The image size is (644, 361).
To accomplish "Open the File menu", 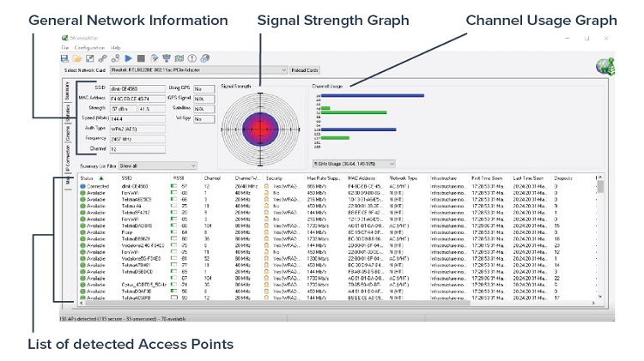I will pyautogui.click(x=64, y=48).
